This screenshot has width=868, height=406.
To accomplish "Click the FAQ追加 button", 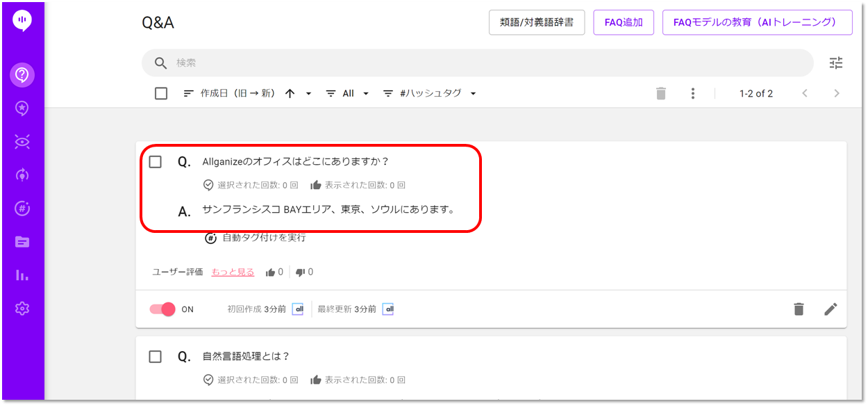I will coord(624,22).
